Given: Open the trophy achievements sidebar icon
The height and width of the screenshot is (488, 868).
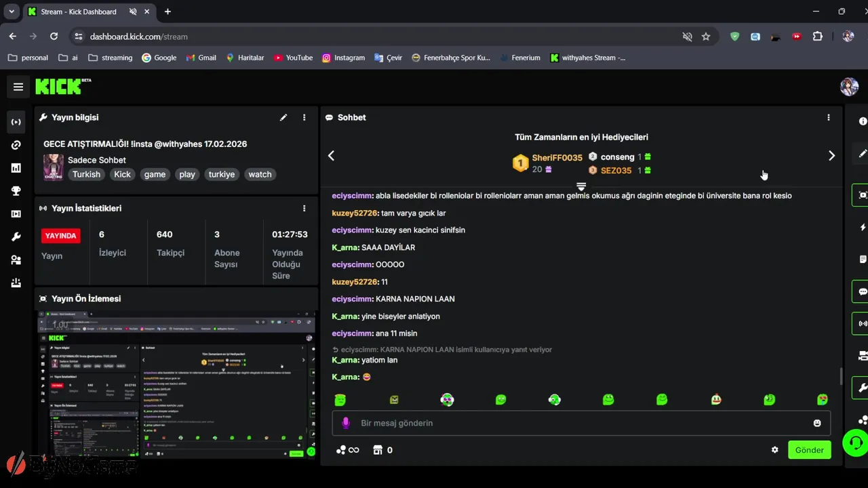Looking at the screenshot, I should click(16, 191).
